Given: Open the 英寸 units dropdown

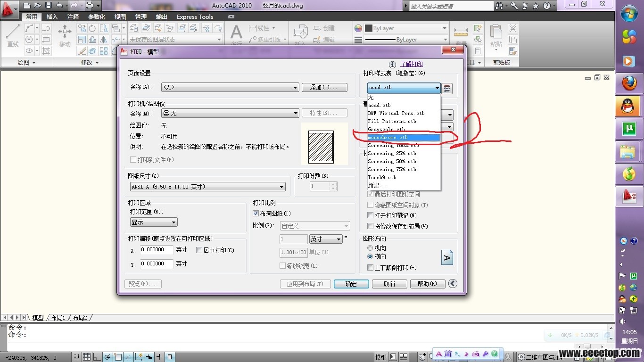Looking at the screenshot, I should point(326,239).
